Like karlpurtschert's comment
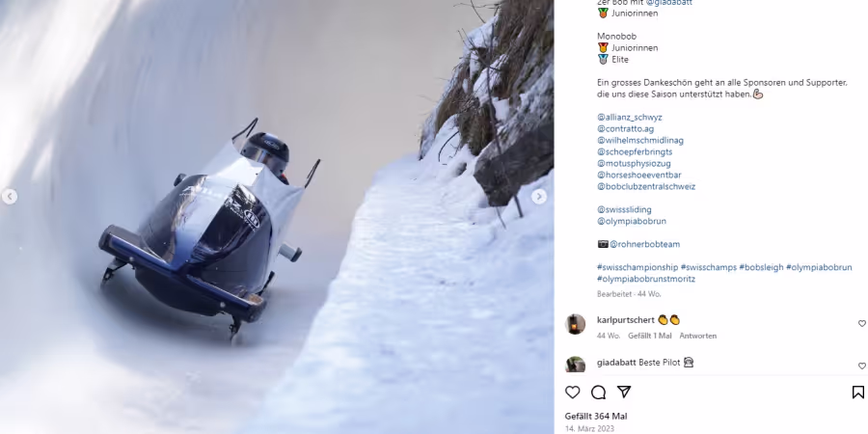 [x=861, y=324]
